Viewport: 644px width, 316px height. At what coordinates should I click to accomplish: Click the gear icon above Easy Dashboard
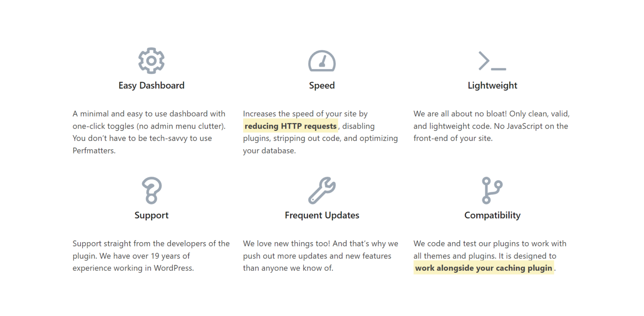point(151,61)
